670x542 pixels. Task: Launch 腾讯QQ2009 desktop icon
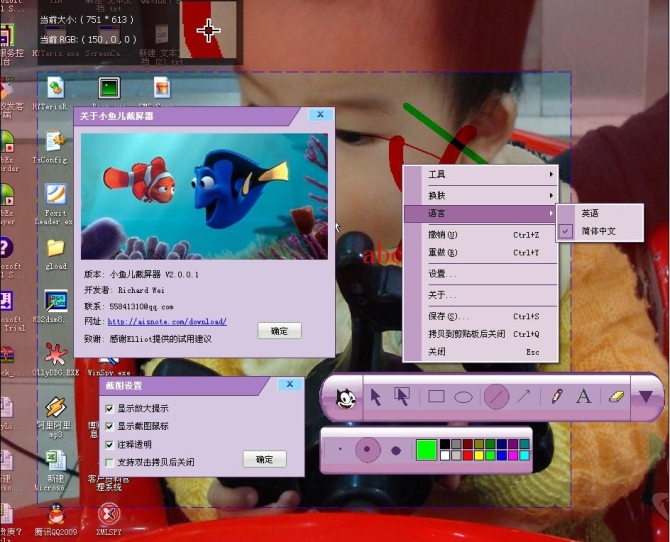click(56, 519)
